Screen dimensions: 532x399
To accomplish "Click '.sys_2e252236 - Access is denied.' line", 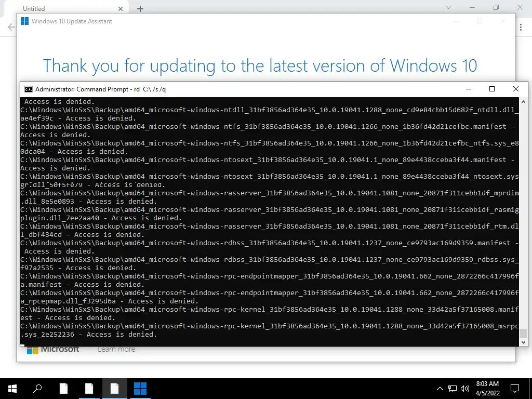I will pyautogui.click(x=88, y=335).
